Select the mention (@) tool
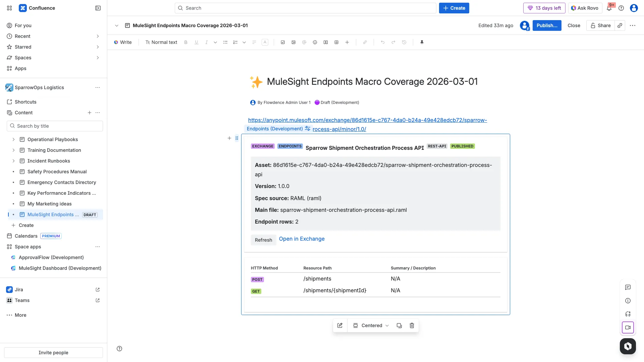The width and height of the screenshot is (644, 362). click(304, 42)
